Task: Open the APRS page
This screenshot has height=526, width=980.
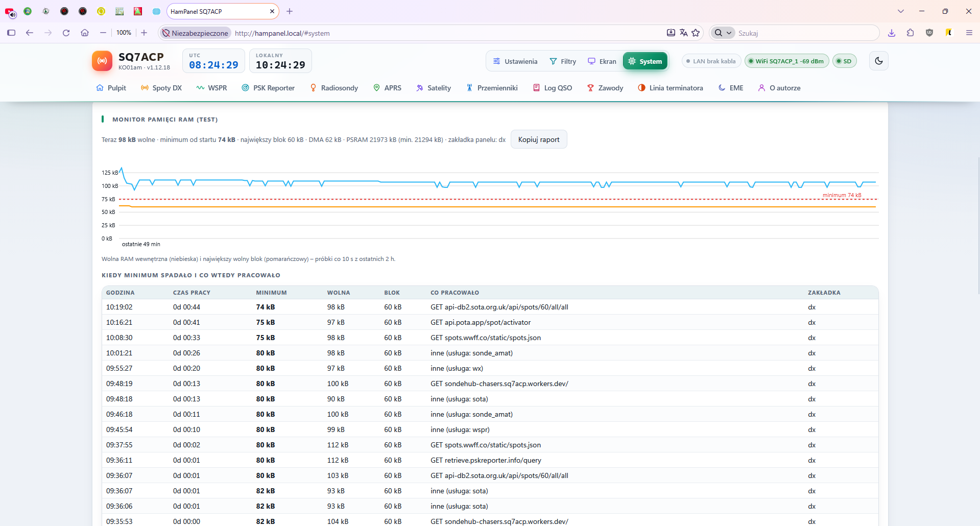Action: pos(387,88)
